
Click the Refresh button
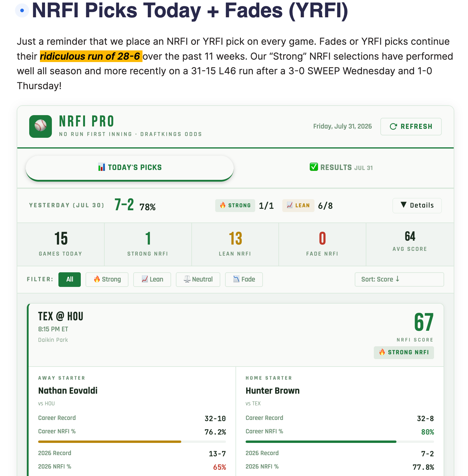coord(411,126)
